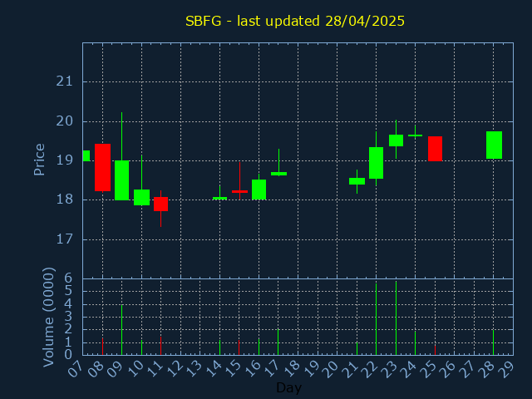Viewport: 532px width, 399px height.
Task: Select the price tick label 21
Action: (64, 81)
